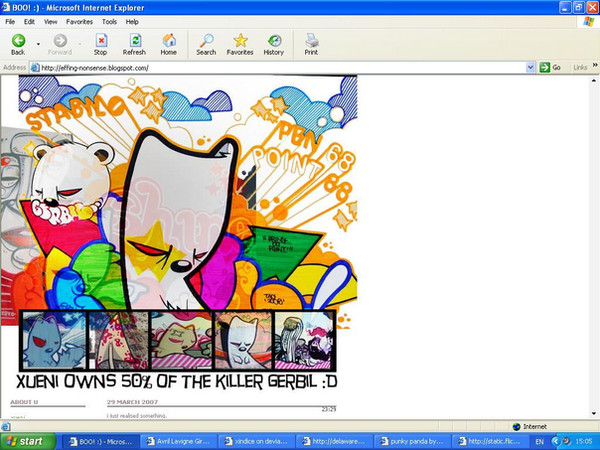Viewport: 600px width, 450px height.
Task: Click the IE title bar icon
Action: [x=6, y=7]
